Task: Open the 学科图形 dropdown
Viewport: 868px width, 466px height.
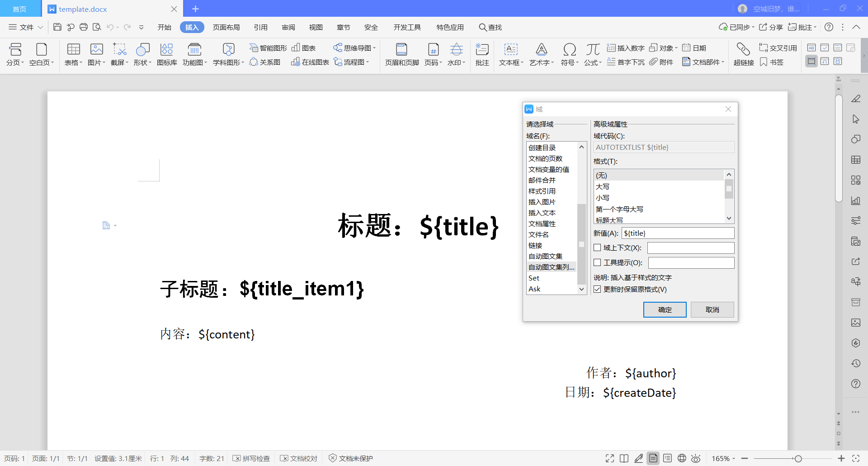Action: (x=243, y=62)
